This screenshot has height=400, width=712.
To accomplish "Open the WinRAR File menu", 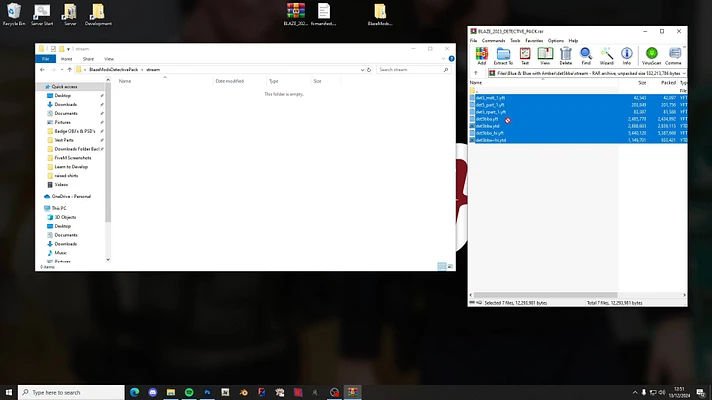I will pos(473,41).
